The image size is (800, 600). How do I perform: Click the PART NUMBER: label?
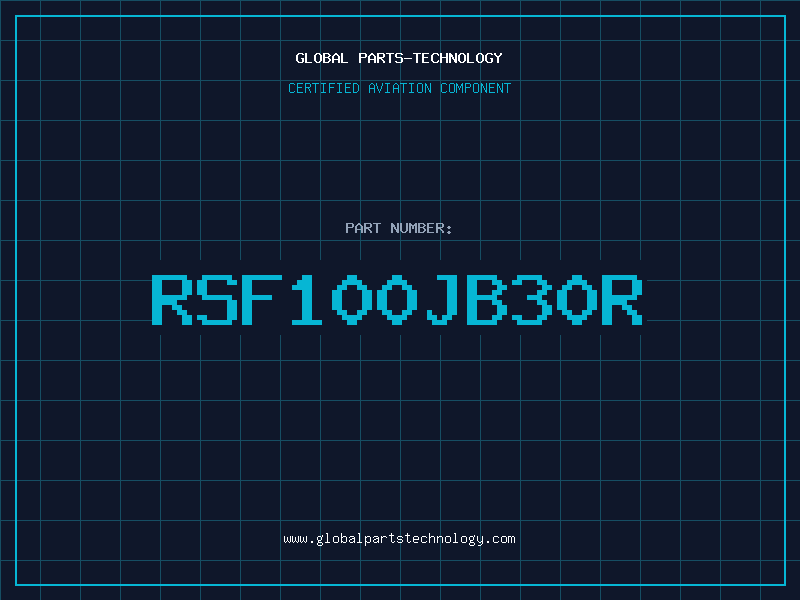pyautogui.click(x=398, y=228)
